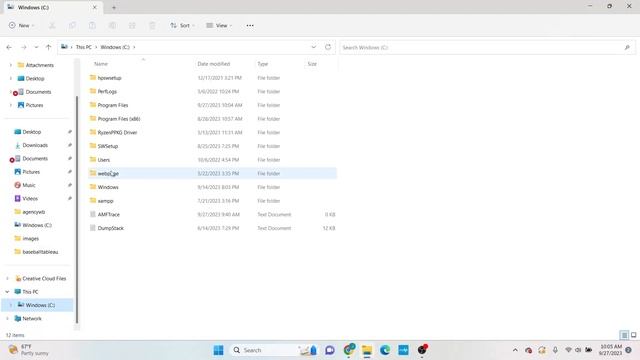Sort by the Name column header
The width and height of the screenshot is (640, 360).
(x=101, y=64)
